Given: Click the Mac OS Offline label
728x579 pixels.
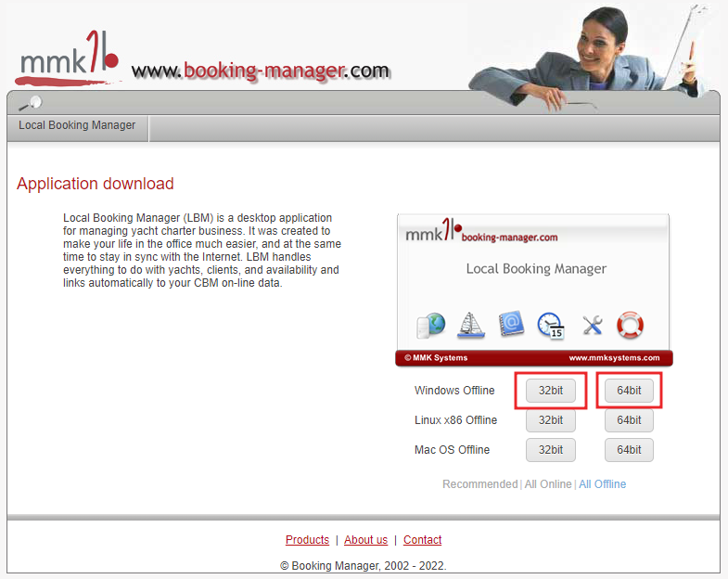Looking at the screenshot, I should [452, 450].
